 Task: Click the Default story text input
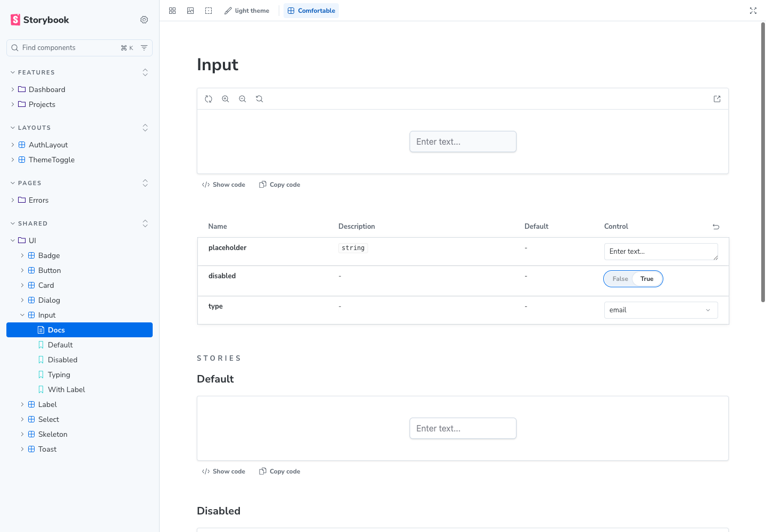point(463,428)
